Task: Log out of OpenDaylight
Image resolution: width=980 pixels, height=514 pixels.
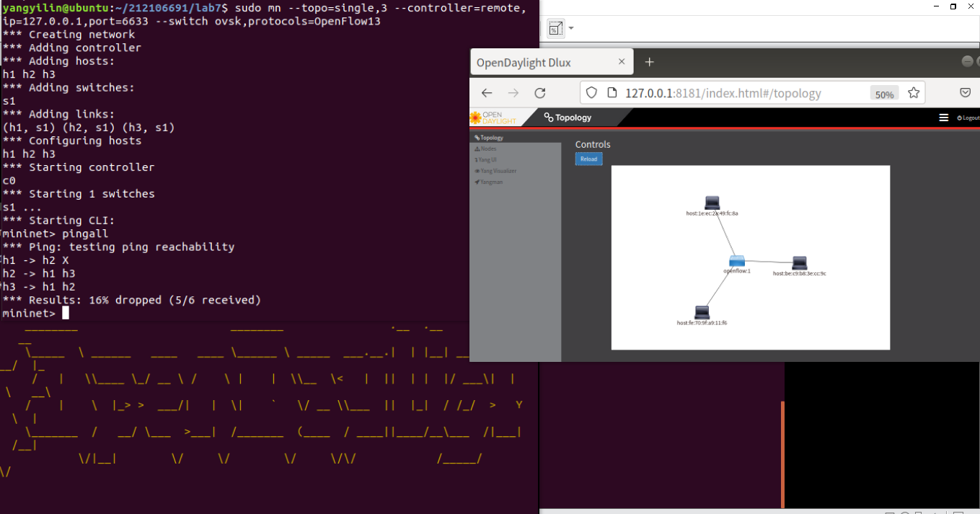Action: (x=968, y=118)
